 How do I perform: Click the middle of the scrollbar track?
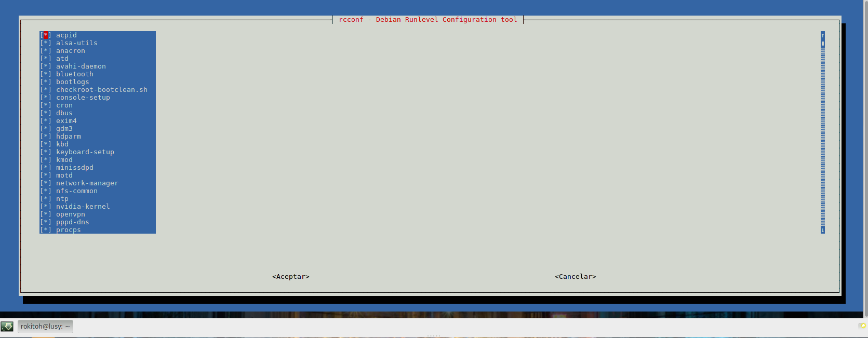pyautogui.click(x=823, y=132)
